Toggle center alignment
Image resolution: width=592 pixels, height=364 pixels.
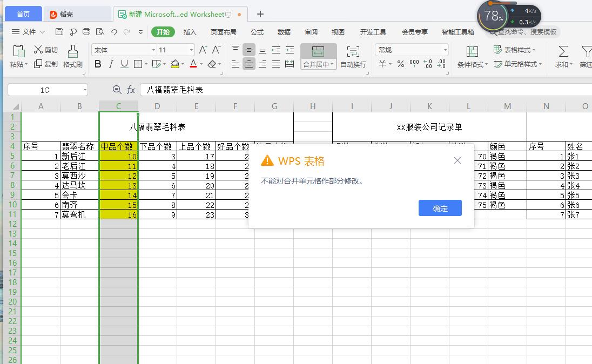click(x=248, y=64)
